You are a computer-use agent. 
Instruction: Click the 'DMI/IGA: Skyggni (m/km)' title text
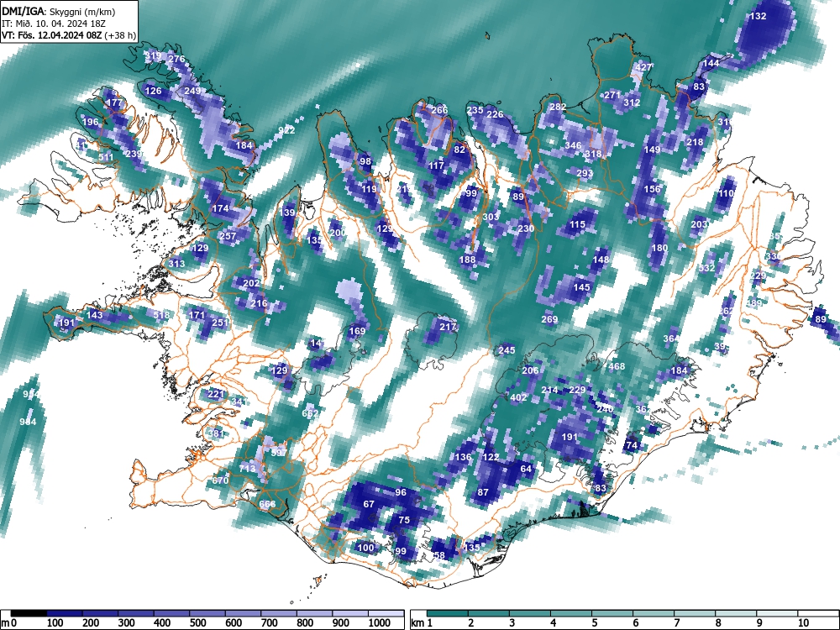click(x=59, y=12)
